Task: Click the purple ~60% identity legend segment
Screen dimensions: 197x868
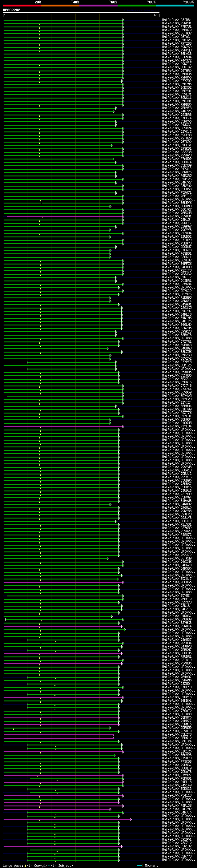Action: pos(99,6)
